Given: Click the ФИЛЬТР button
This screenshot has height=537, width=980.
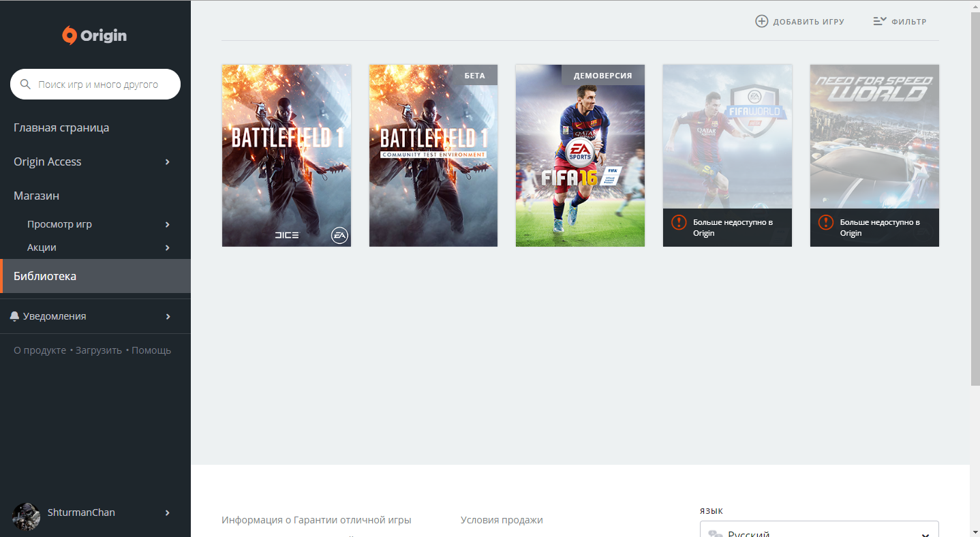Looking at the screenshot, I should click(900, 22).
